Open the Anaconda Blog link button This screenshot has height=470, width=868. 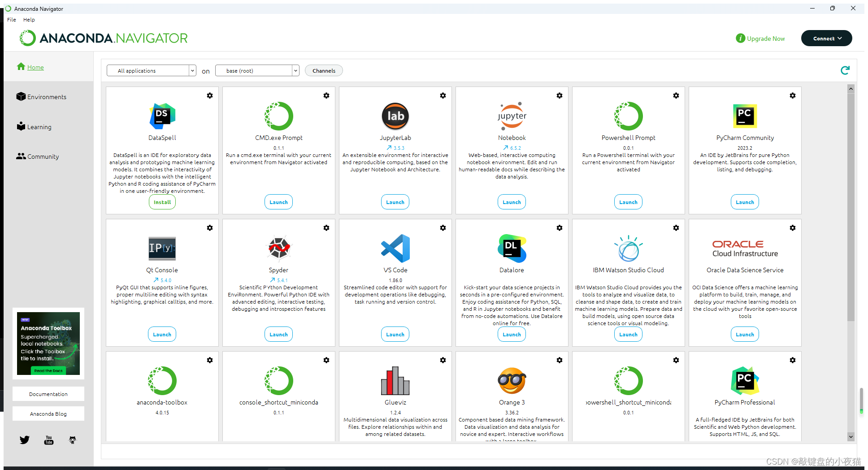tap(48, 414)
